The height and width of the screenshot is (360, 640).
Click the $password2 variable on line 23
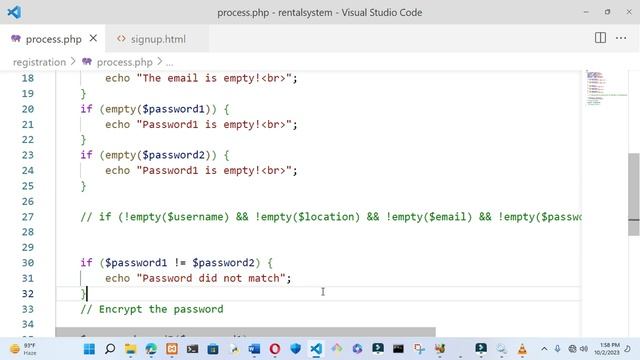pos(173,155)
